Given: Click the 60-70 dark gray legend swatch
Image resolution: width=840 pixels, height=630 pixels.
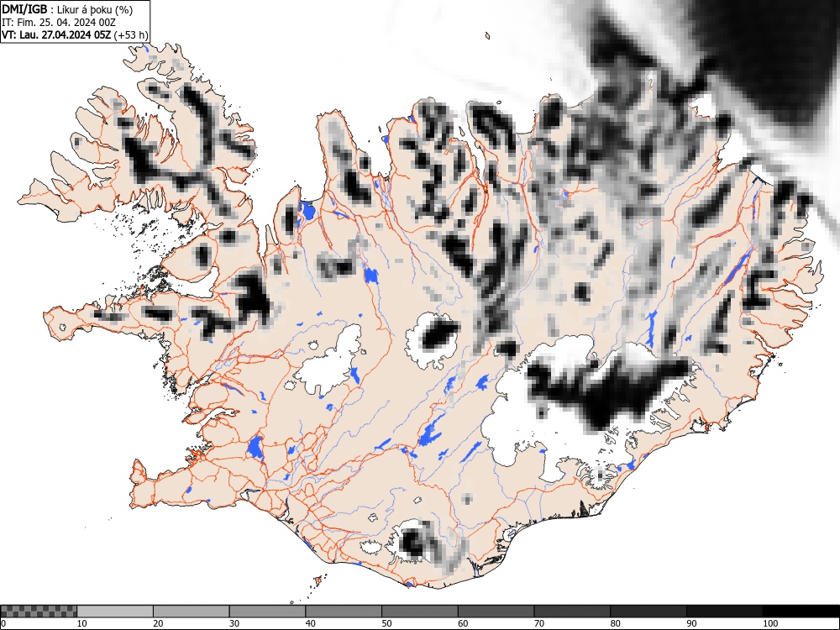Looking at the screenshot, I should click(496, 612).
